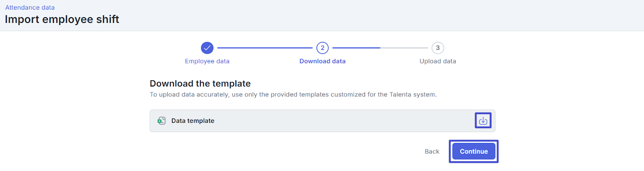Image resolution: width=644 pixels, height=171 pixels.
Task: Click the download icon for Data template
Action: pyautogui.click(x=483, y=120)
